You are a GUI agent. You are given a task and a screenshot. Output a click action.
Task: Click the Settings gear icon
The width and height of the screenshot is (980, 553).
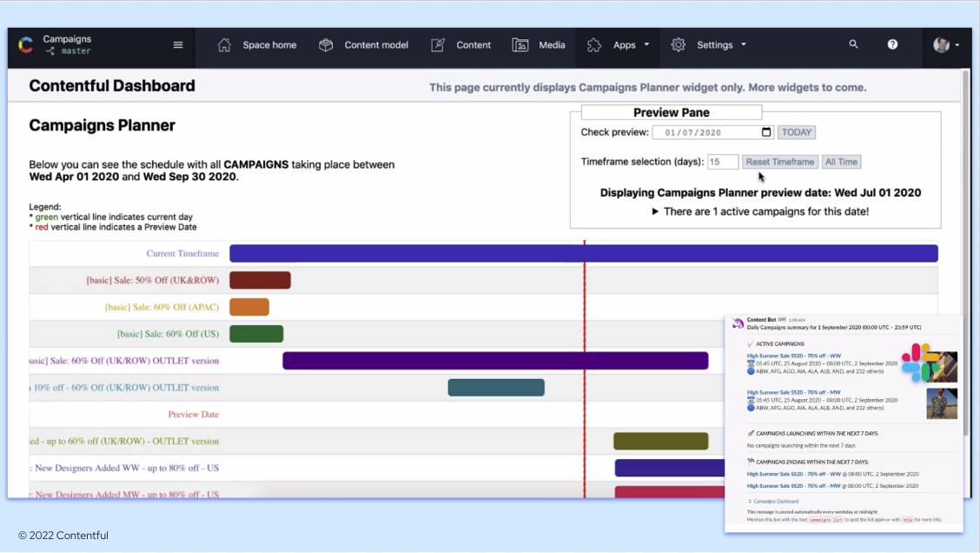point(679,45)
